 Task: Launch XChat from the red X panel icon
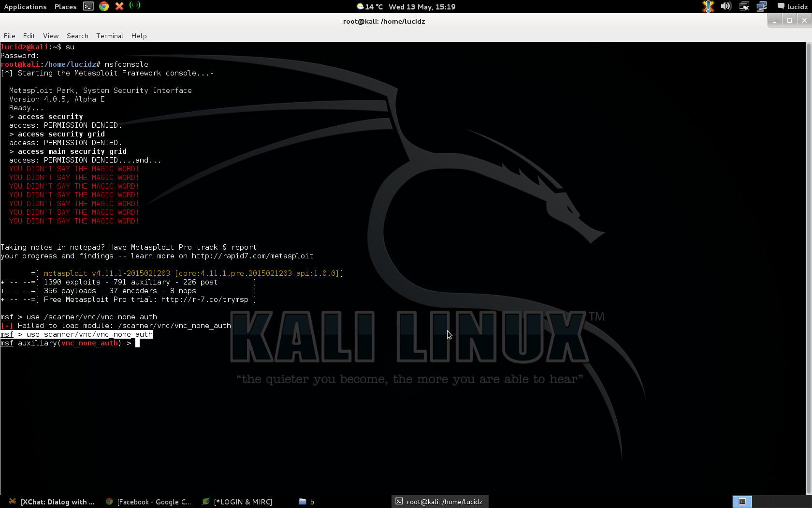[119, 6]
